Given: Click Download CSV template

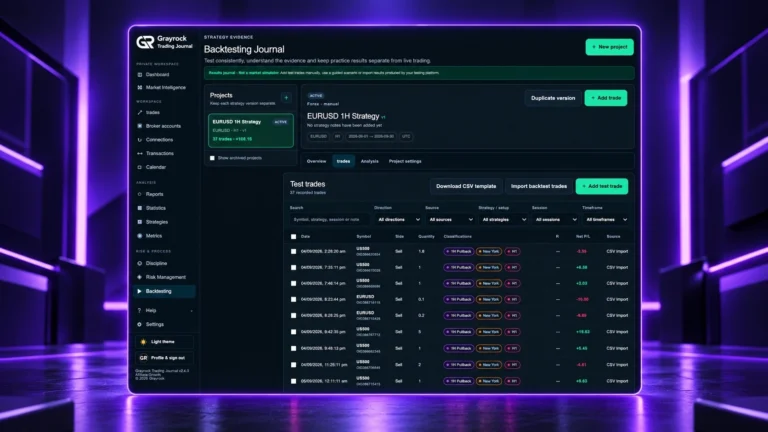Looking at the screenshot, I should pyautogui.click(x=466, y=186).
